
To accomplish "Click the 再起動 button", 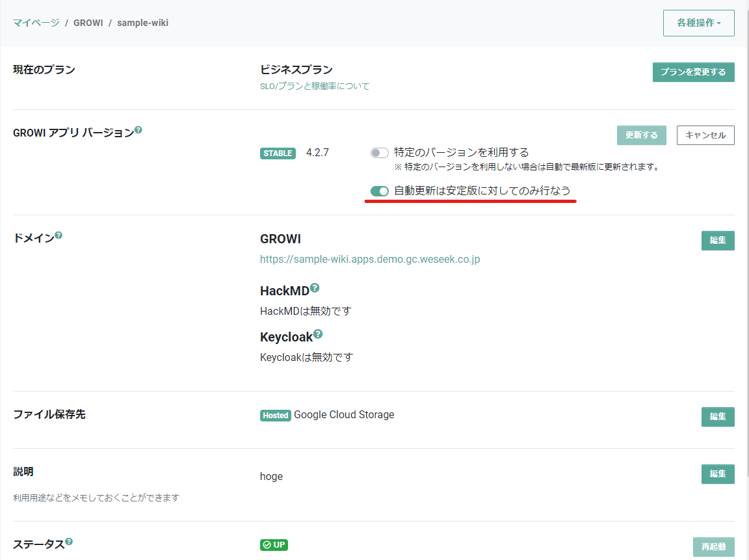I will click(x=714, y=546).
